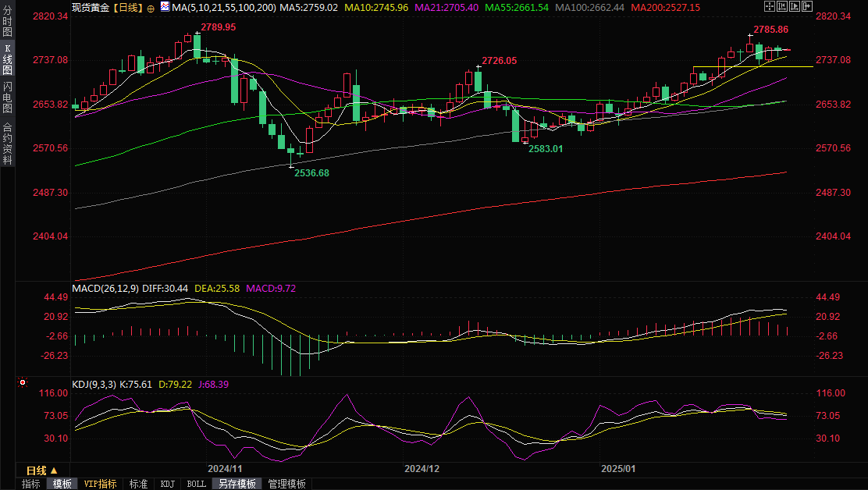Click the 现货黄金 chart title
Viewport: 868px width, 490px height.
point(91,8)
